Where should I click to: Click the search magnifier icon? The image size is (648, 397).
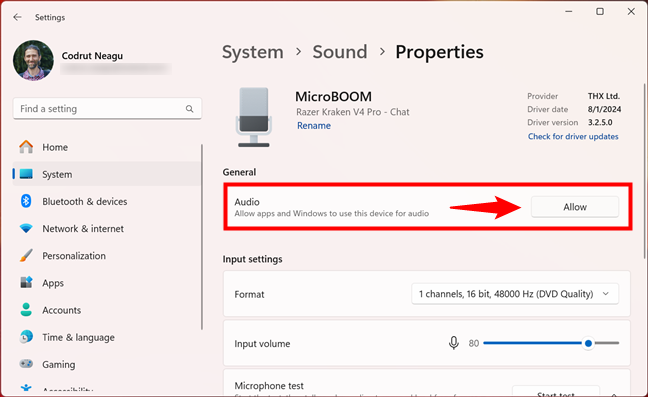[189, 109]
